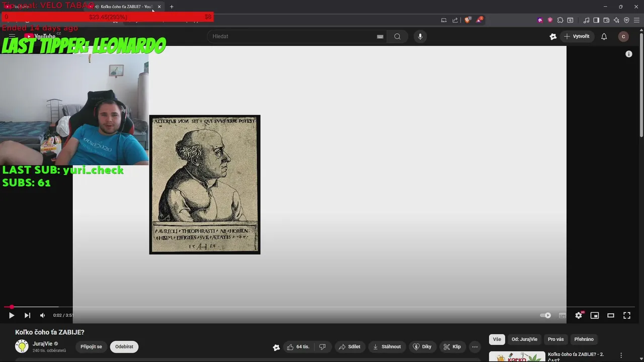
Task: Open the Brave Rewards triangle icon
Action: pyautogui.click(x=480, y=20)
